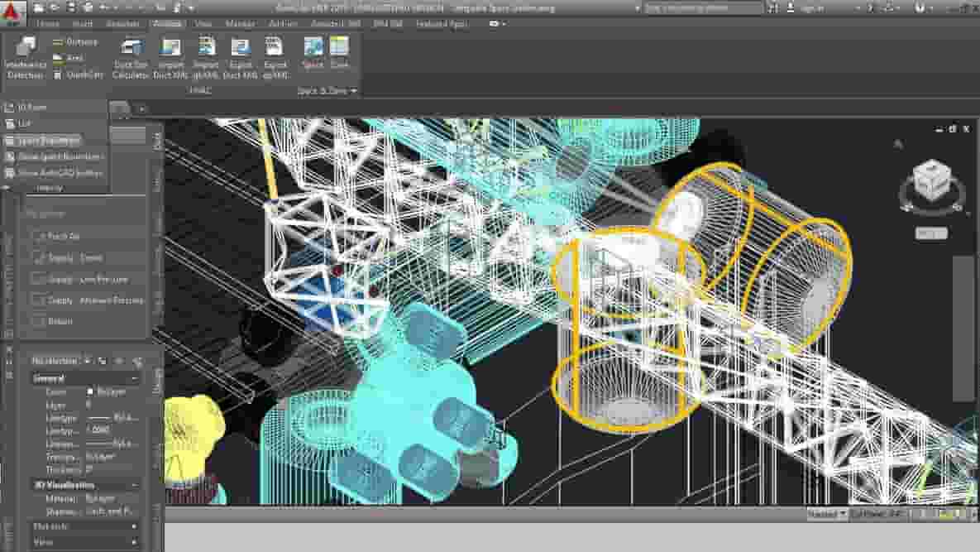Click the Color ByLayer swatch in Properties
The image size is (980, 552).
pos(90,392)
